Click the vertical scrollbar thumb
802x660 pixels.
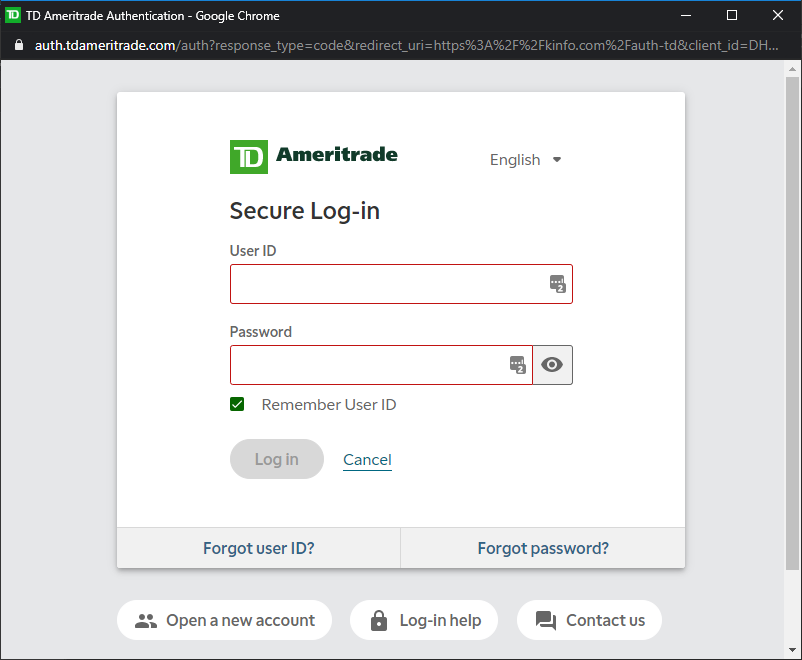tap(792, 323)
